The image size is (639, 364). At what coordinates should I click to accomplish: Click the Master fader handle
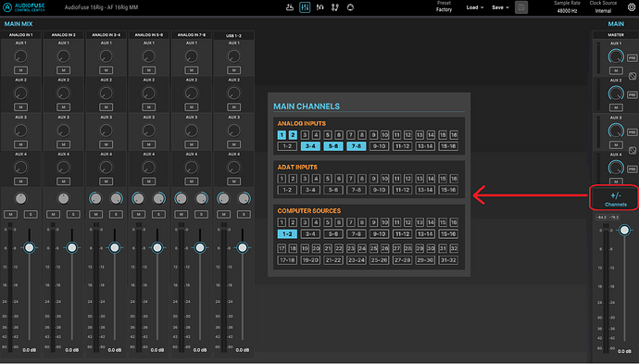(x=624, y=231)
